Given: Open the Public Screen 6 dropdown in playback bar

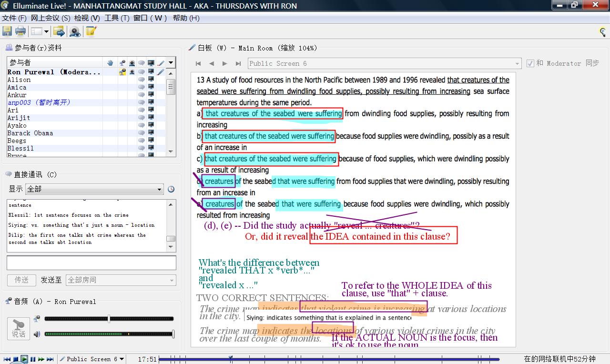Looking at the screenshot, I should tap(92, 359).
